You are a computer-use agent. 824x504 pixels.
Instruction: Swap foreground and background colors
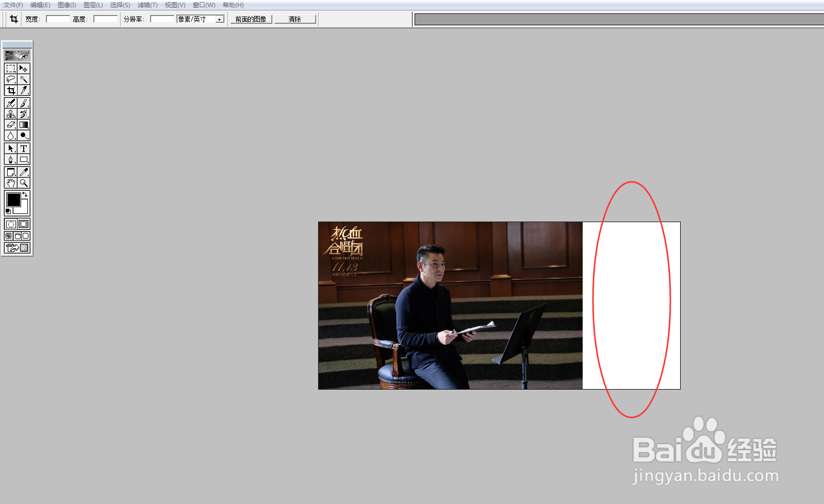(x=25, y=194)
